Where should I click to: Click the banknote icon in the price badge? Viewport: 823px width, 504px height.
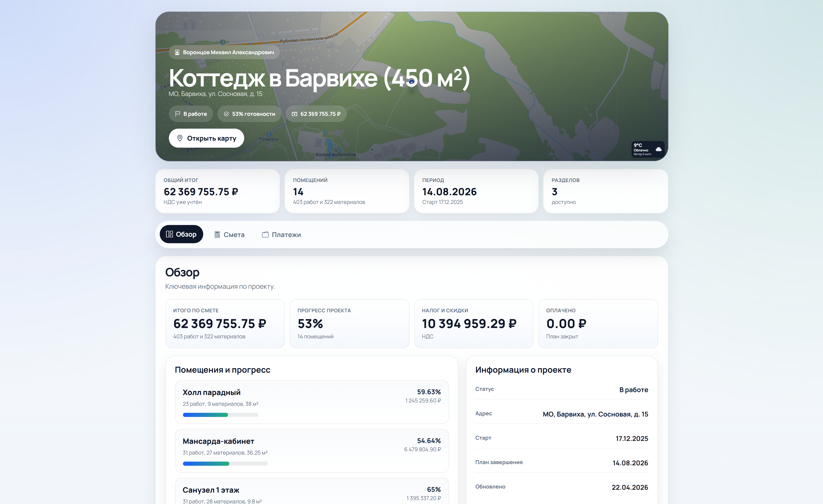point(294,114)
